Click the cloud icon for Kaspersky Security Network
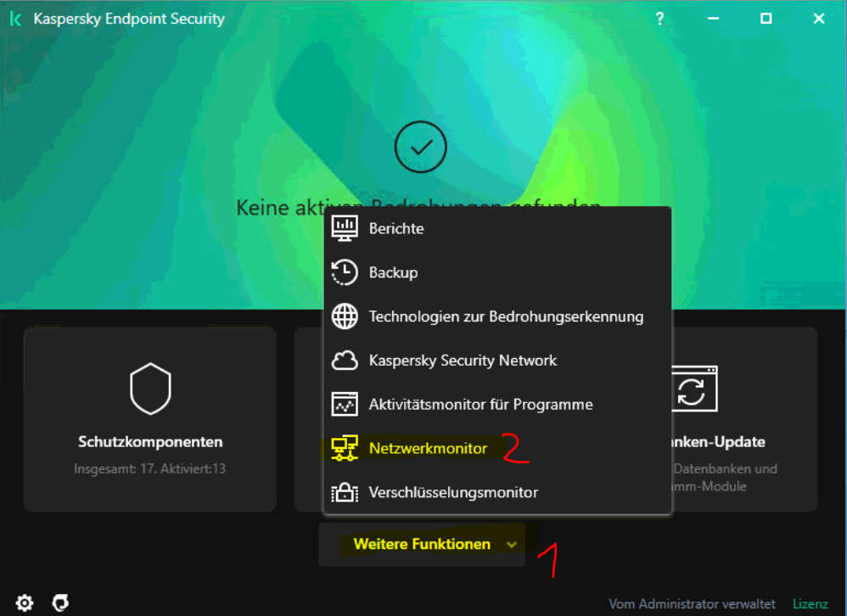Viewport: 847px width, 616px height. [x=345, y=360]
